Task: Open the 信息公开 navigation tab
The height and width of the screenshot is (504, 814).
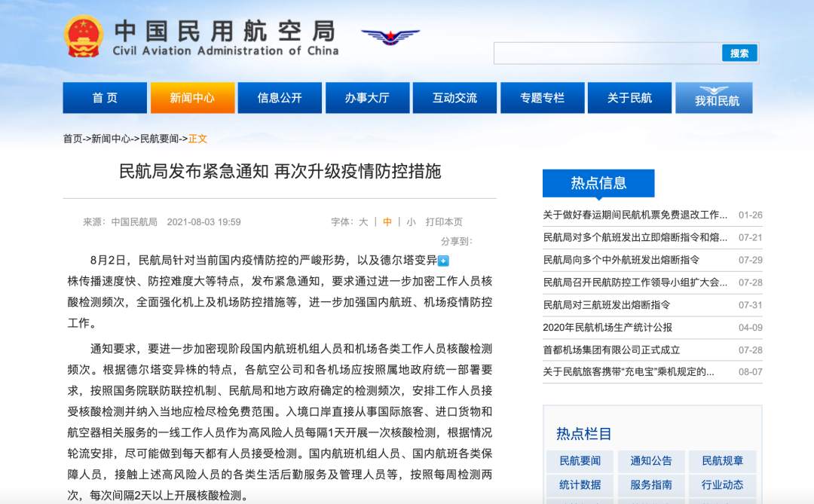Action: point(280,98)
